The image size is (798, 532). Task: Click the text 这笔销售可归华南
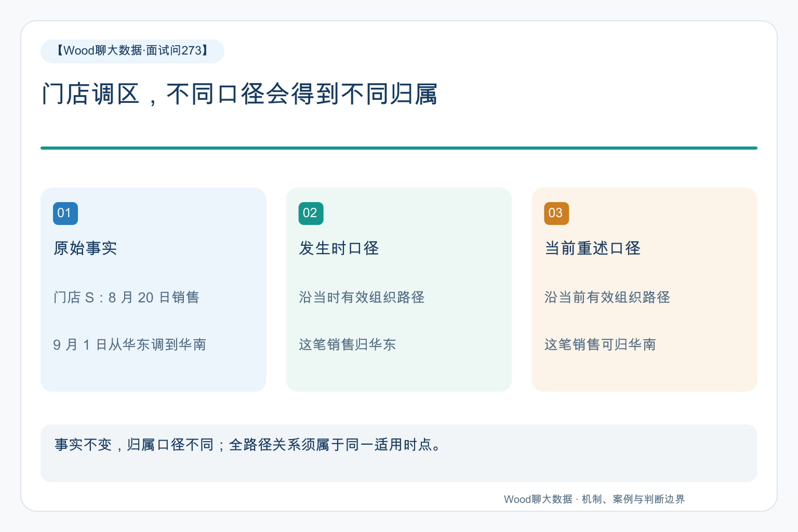click(x=600, y=345)
